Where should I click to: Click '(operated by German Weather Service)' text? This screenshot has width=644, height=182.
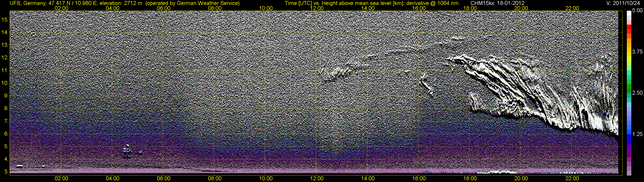192,3
